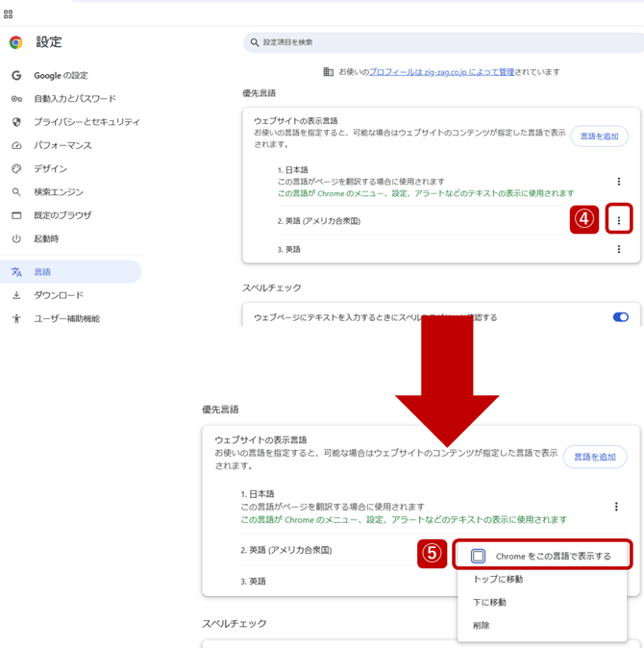This screenshot has width=644, height=648.
Task: Open the ダウンロード settings page
Action: pyautogui.click(x=59, y=295)
